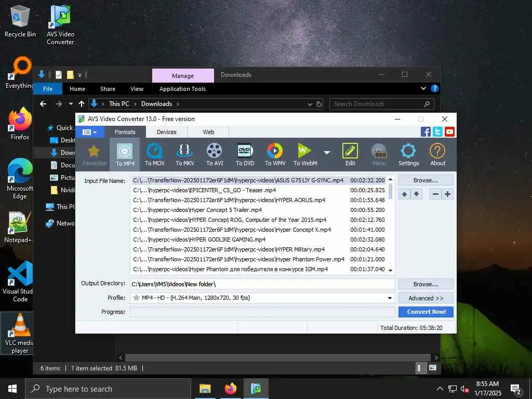
Task: Click the Favorites star icon
Action: [94, 155]
